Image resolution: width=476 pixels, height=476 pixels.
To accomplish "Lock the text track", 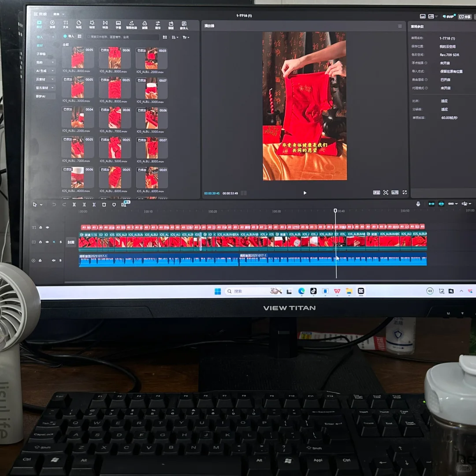I will click(41, 227).
